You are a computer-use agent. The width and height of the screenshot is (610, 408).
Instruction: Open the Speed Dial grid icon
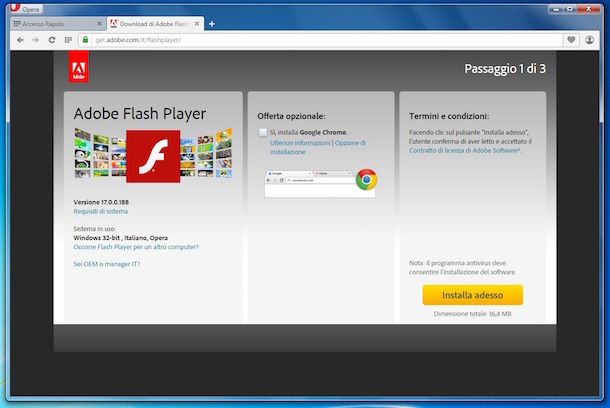68,40
